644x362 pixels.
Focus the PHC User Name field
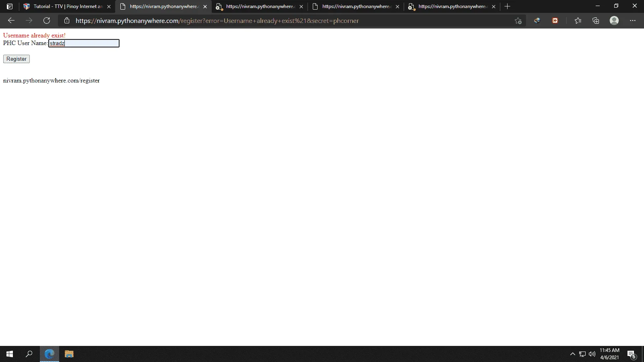(x=84, y=43)
